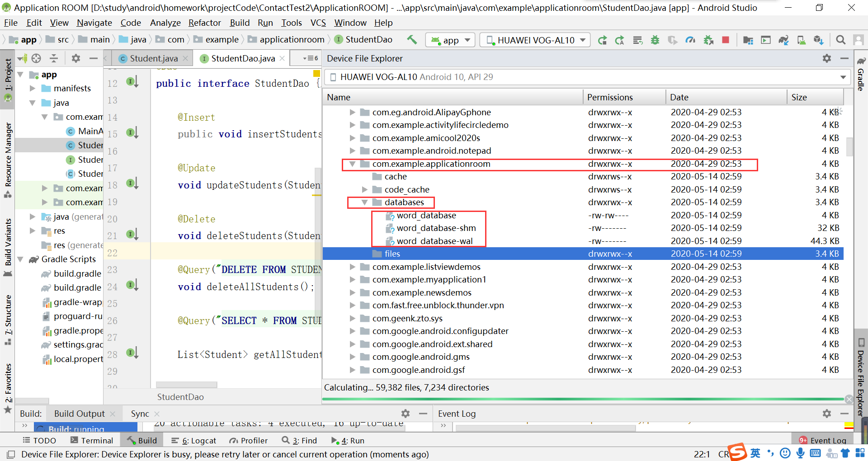The width and height of the screenshot is (868, 461).
Task: Collapse the com.example.applicationroom folder
Action: (352, 164)
